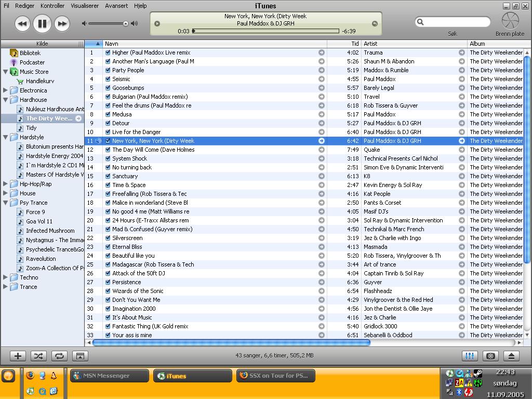Uncheck the song Higher (Paul Maddox Live remix)

tap(108, 52)
